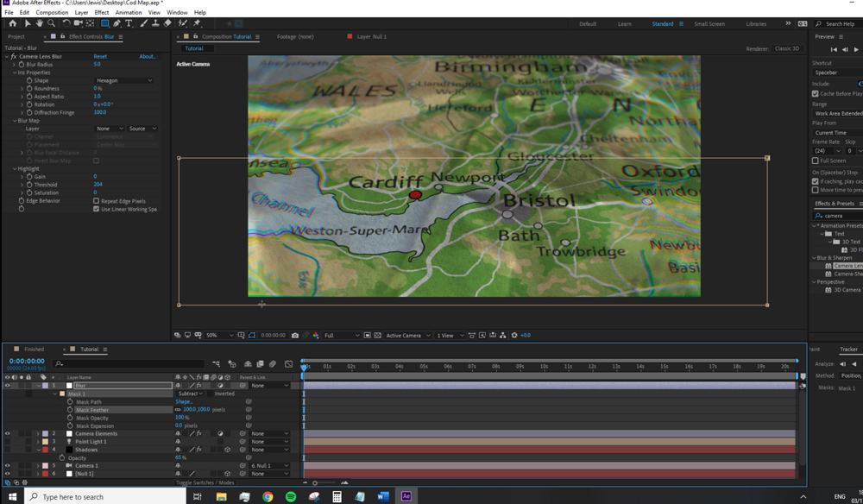Click the Play button in Preview panel
863x504 pixels.
856,49
